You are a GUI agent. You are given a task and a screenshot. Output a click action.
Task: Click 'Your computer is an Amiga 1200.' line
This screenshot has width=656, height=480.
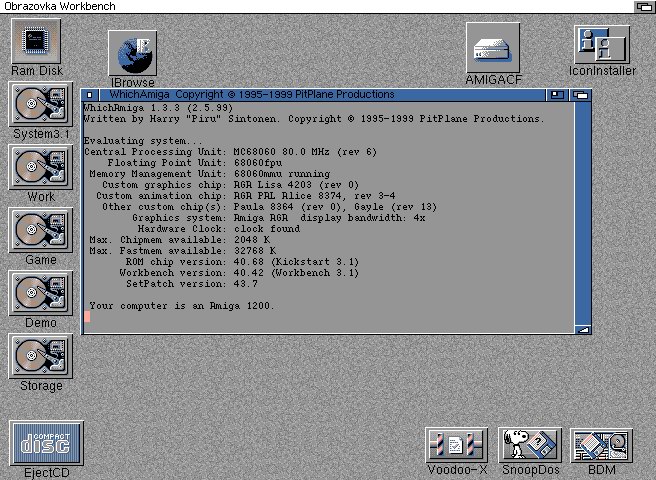182,306
